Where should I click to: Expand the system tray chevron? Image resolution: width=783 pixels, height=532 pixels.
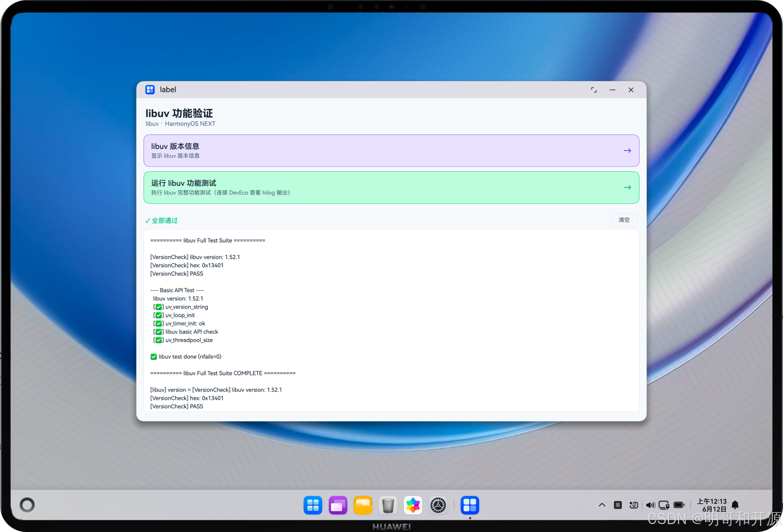click(602, 505)
